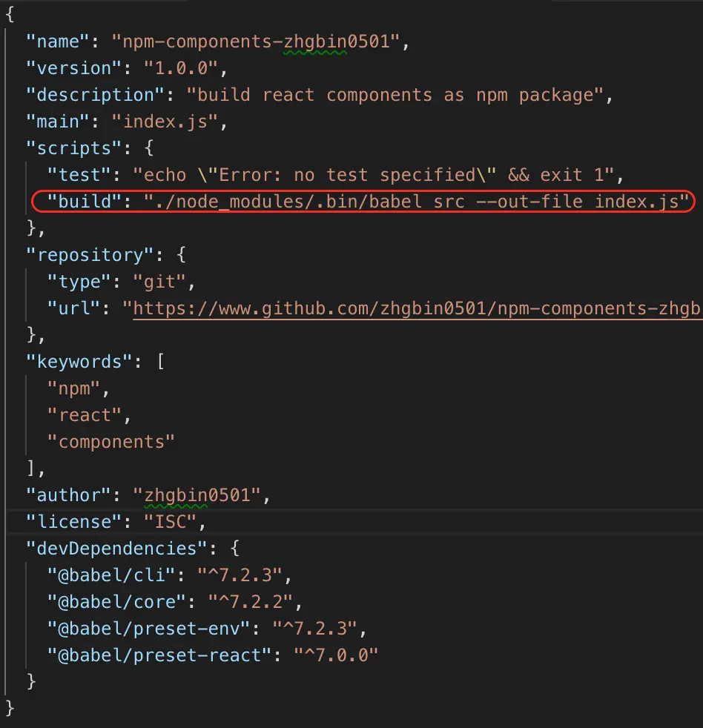Click the final closing brace of the file
This screenshot has height=728, width=703.
(x=10, y=709)
